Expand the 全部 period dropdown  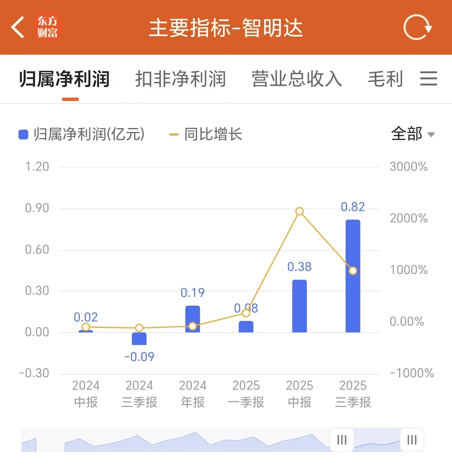coord(412,134)
